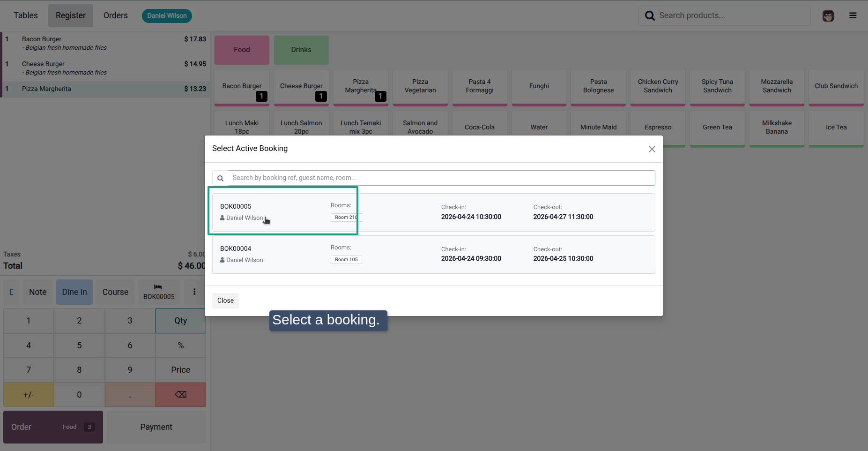Close the Select Active Booking dialog
868x451 pixels.
pyautogui.click(x=652, y=149)
